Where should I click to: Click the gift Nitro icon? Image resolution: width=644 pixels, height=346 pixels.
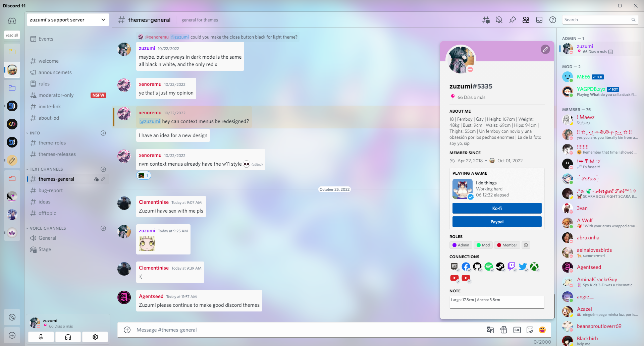[504, 330]
